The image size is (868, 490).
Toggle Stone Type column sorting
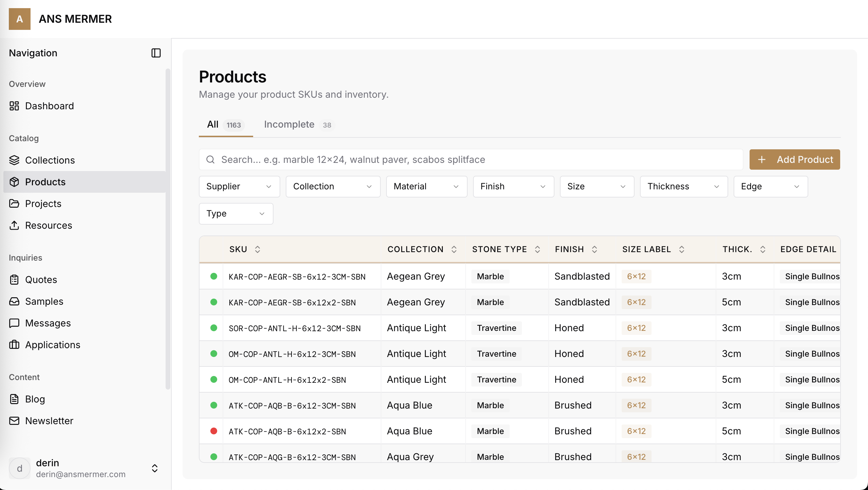pos(537,249)
